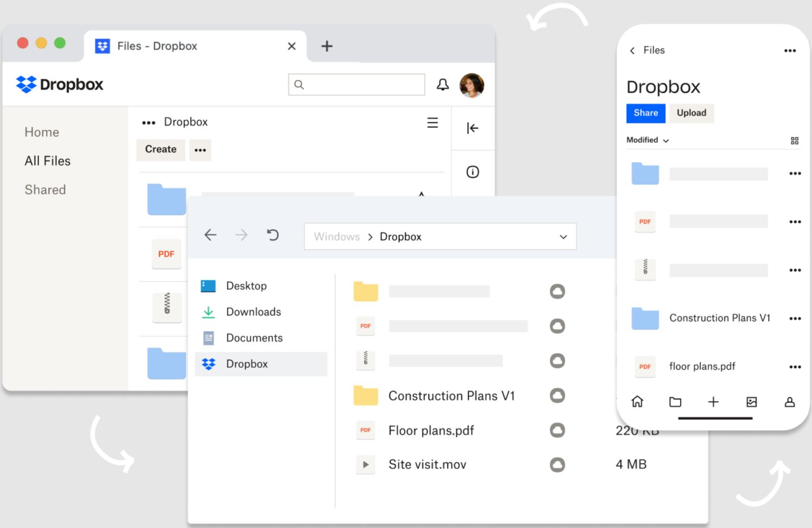The image size is (812, 528).
Task: Open Construction Plans V1 on mobile
Action: 720,318
